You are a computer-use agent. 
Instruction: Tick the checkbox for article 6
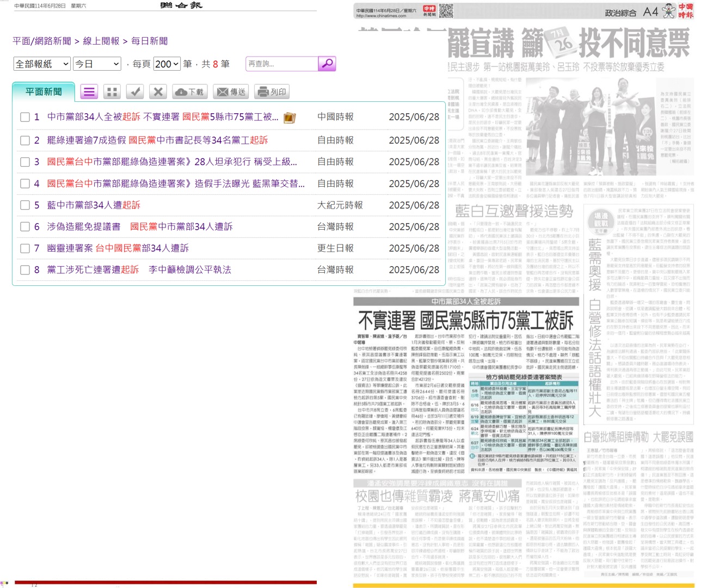point(24,227)
